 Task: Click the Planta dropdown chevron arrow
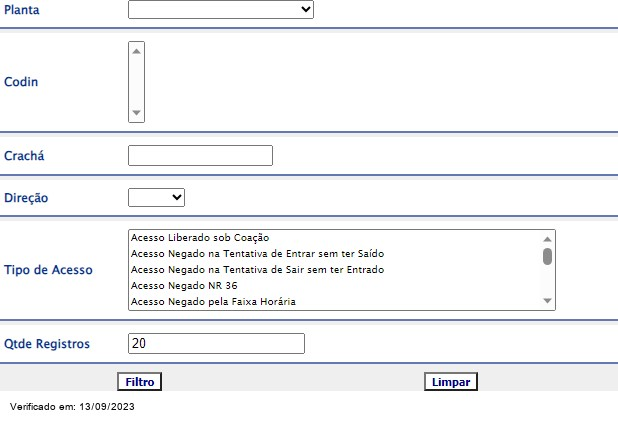(306, 9)
